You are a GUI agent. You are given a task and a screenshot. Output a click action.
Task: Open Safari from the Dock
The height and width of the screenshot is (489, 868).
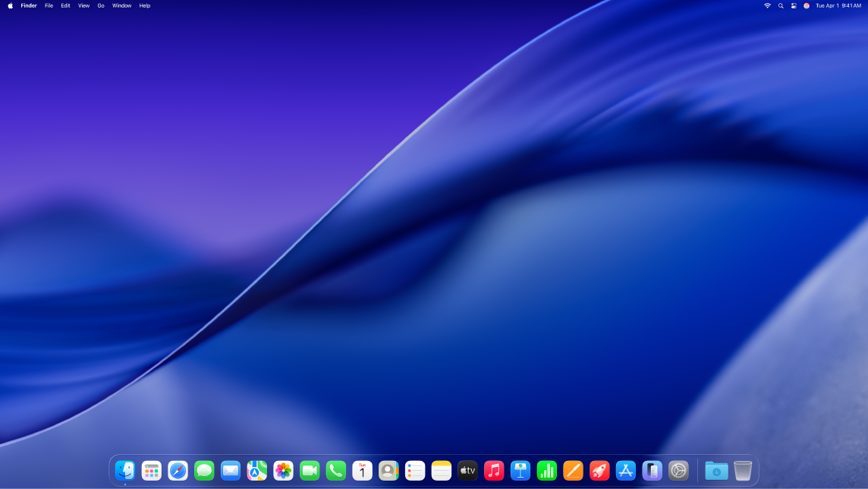click(x=178, y=471)
